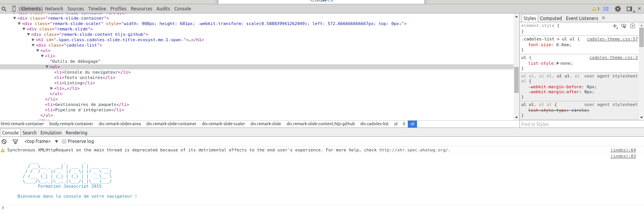Collapse the cadoles-list div
The height and width of the screenshot is (220, 644).
click(33, 45)
